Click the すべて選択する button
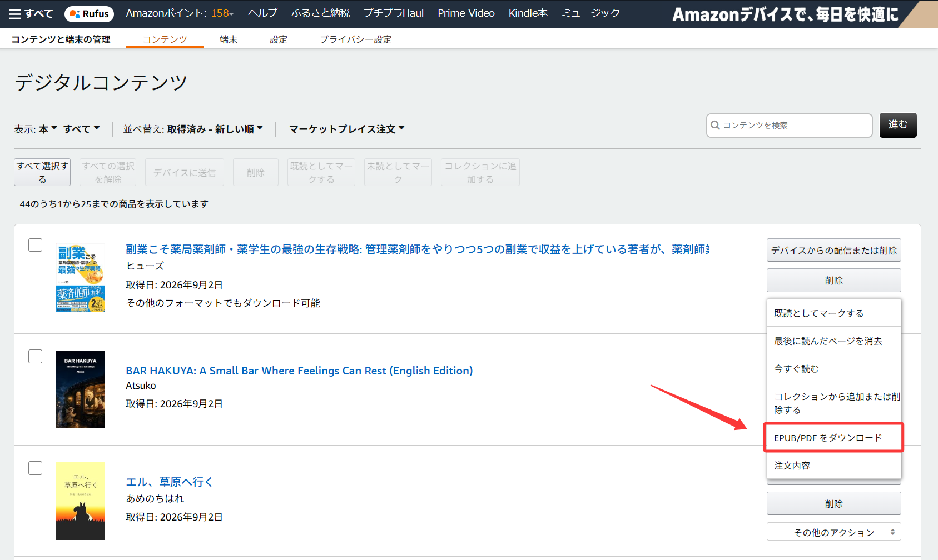Image resolution: width=938 pixels, height=560 pixels. click(x=42, y=172)
